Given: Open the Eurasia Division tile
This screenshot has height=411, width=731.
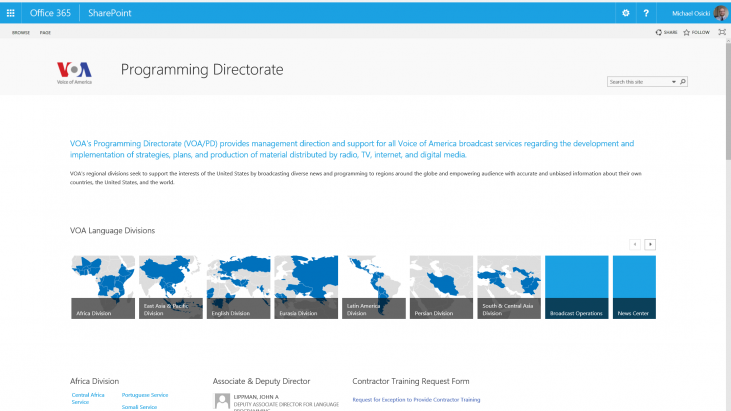Looking at the screenshot, I should point(306,287).
